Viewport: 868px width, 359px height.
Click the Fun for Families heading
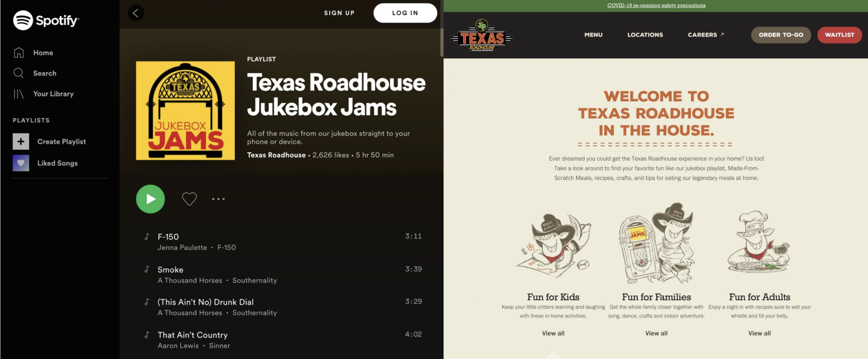[x=656, y=297]
